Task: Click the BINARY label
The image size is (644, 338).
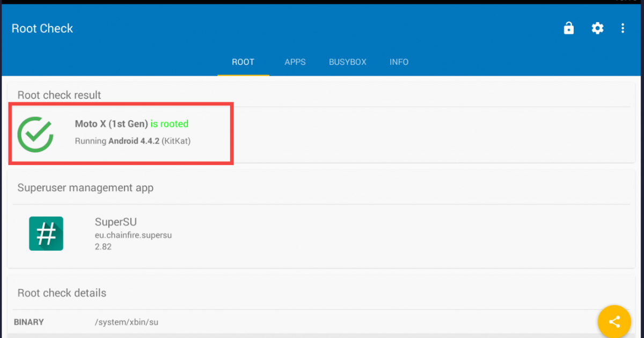Action: 29,322
